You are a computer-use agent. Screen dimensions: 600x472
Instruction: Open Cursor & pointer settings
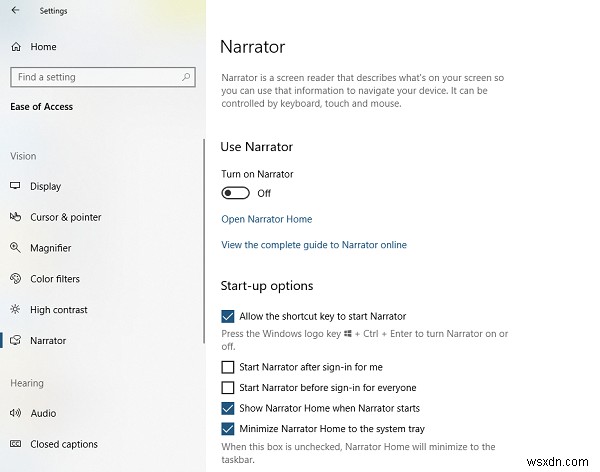tap(66, 217)
